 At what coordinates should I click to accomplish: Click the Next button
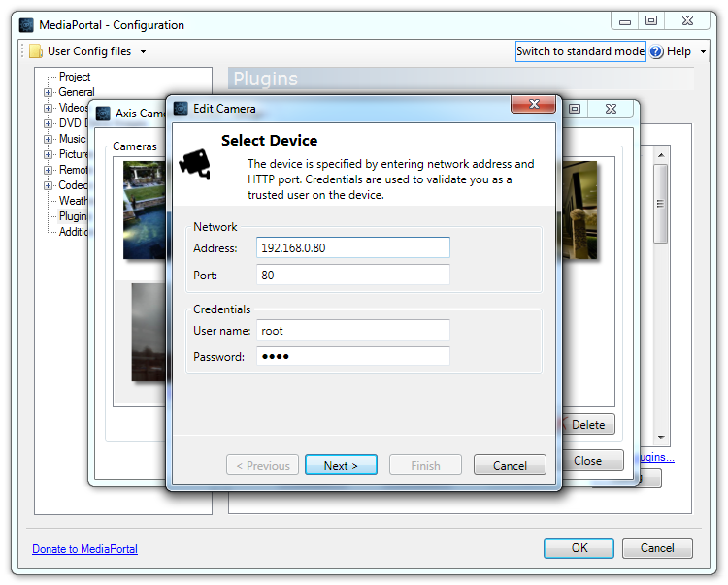[x=341, y=465]
